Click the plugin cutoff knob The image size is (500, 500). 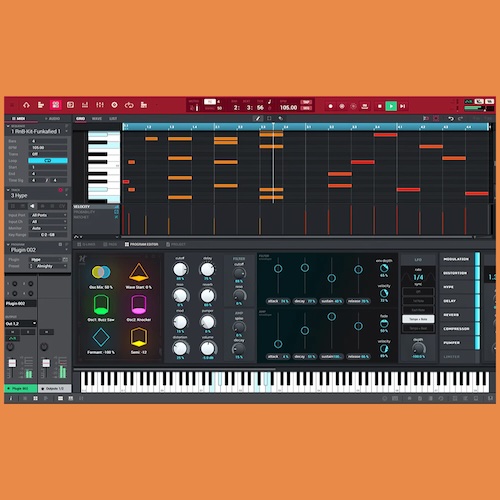point(180,269)
